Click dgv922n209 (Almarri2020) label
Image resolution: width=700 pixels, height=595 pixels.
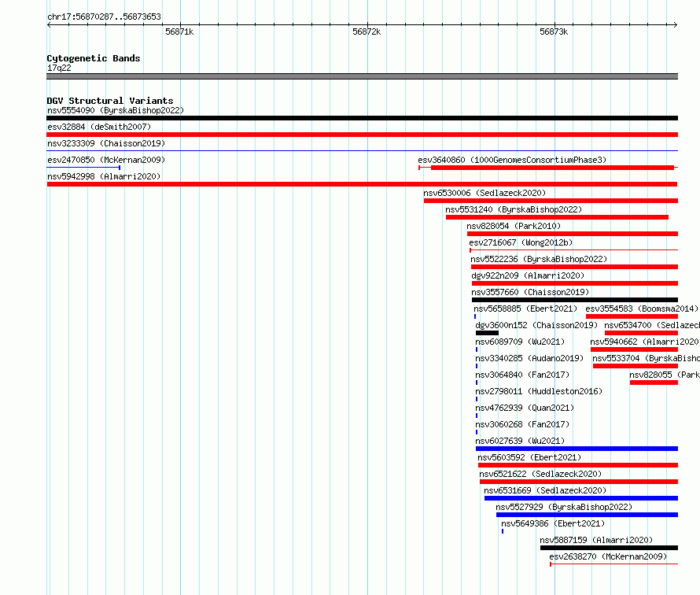click(528, 275)
